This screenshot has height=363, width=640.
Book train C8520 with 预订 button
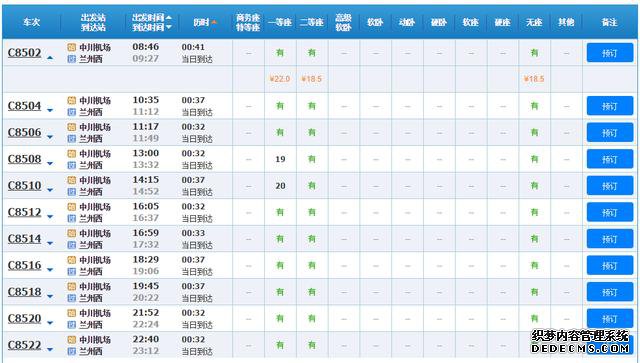(x=610, y=318)
